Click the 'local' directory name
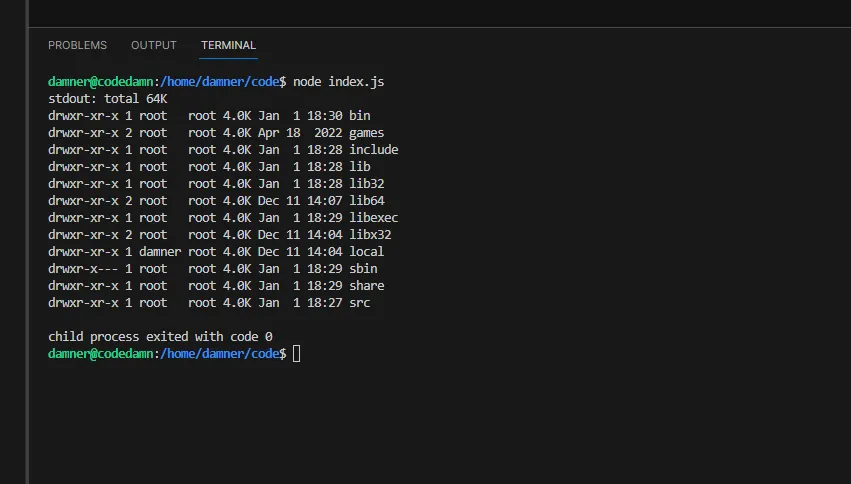 tap(366, 252)
